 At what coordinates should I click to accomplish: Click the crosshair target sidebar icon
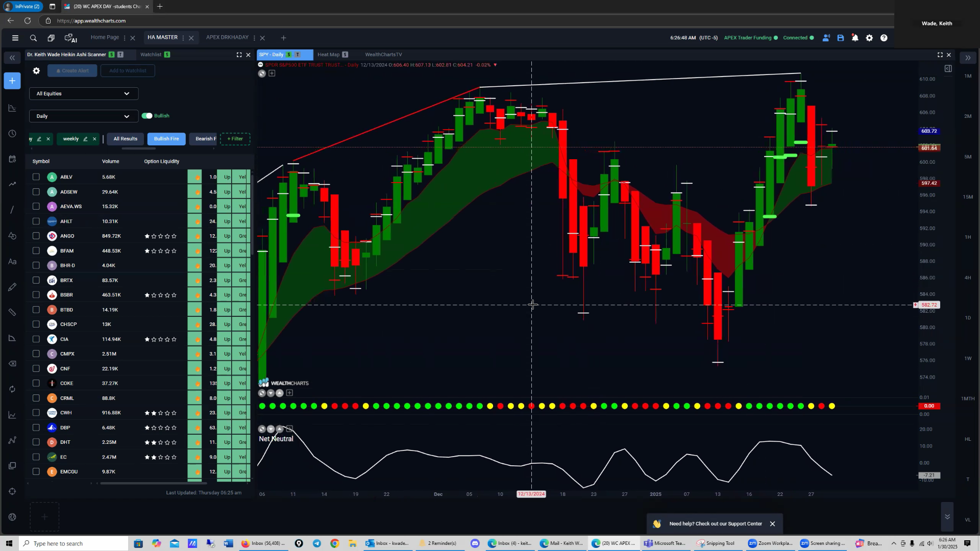pos(12,491)
